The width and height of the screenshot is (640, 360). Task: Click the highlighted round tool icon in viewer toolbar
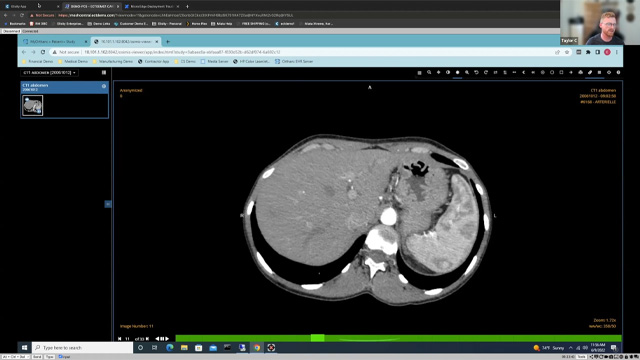click(458, 73)
